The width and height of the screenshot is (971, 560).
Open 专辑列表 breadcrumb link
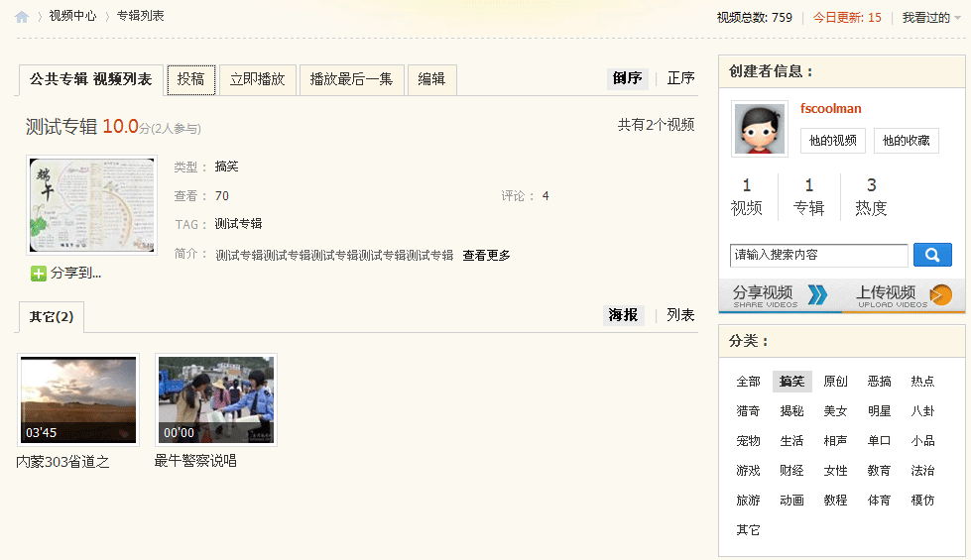(141, 16)
